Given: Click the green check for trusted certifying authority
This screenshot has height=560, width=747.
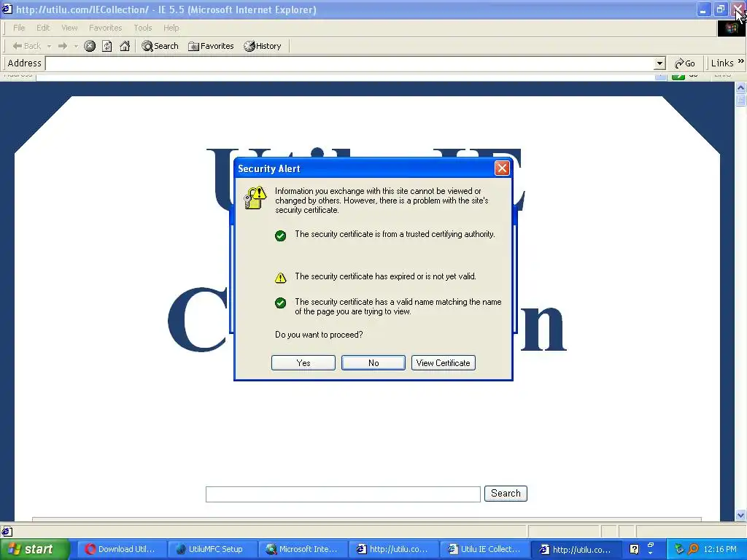Looking at the screenshot, I should (281, 236).
